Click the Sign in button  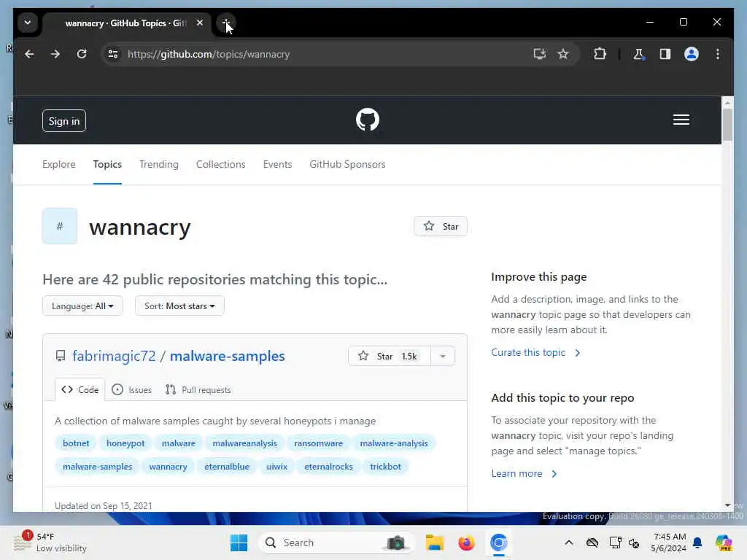click(x=64, y=121)
